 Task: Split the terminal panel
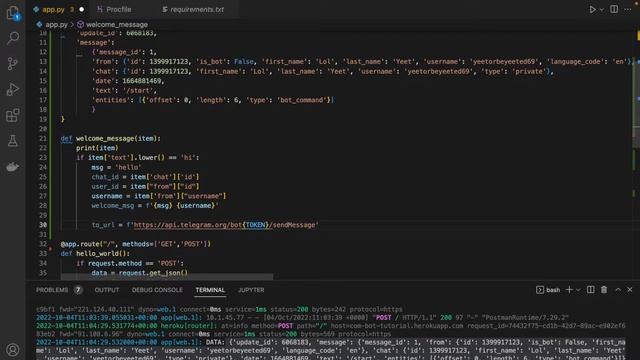[x=591, y=290]
